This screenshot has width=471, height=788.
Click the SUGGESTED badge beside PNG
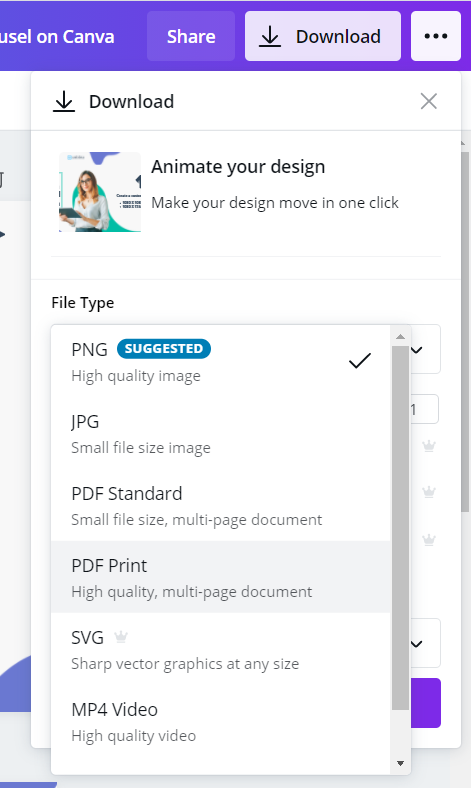(164, 349)
